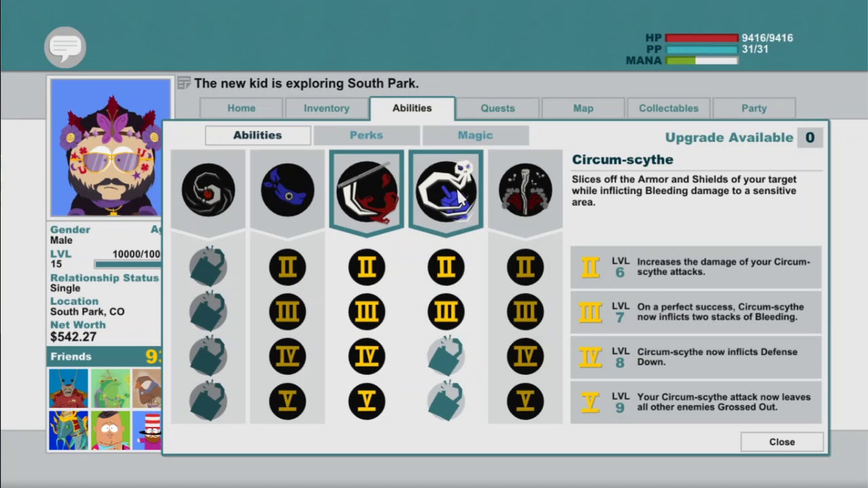
Task: Click the level 7 two stacks Bleeding row
Action: click(696, 312)
